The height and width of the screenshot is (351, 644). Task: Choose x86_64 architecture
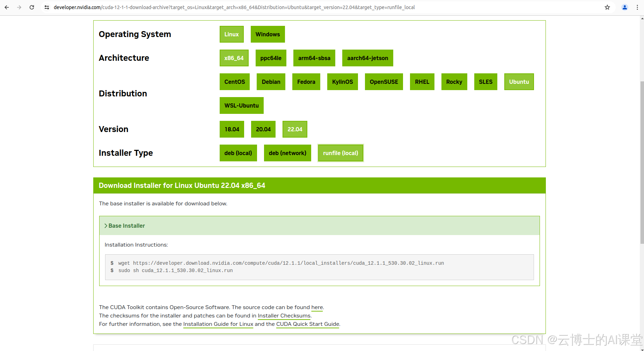(234, 58)
